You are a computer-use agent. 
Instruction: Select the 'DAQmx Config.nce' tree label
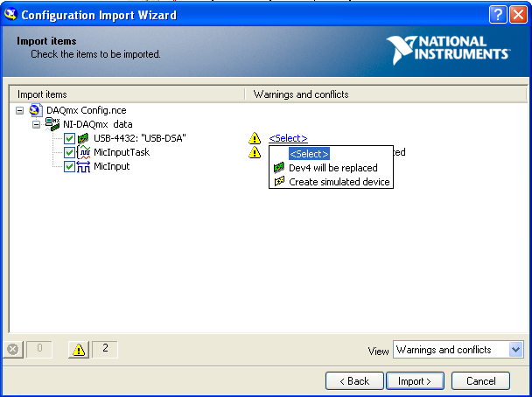click(x=86, y=110)
